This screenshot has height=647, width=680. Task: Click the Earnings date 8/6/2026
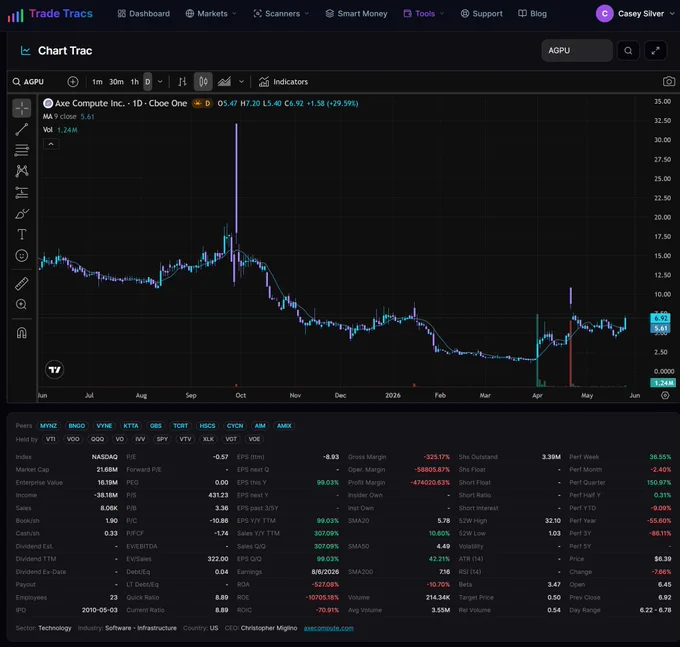(325, 572)
